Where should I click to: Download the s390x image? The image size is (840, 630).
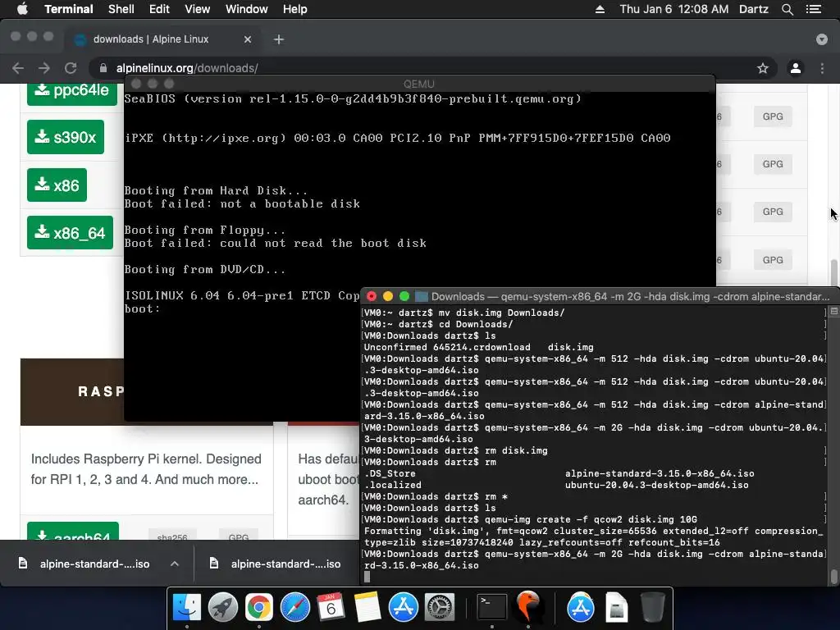(x=66, y=137)
